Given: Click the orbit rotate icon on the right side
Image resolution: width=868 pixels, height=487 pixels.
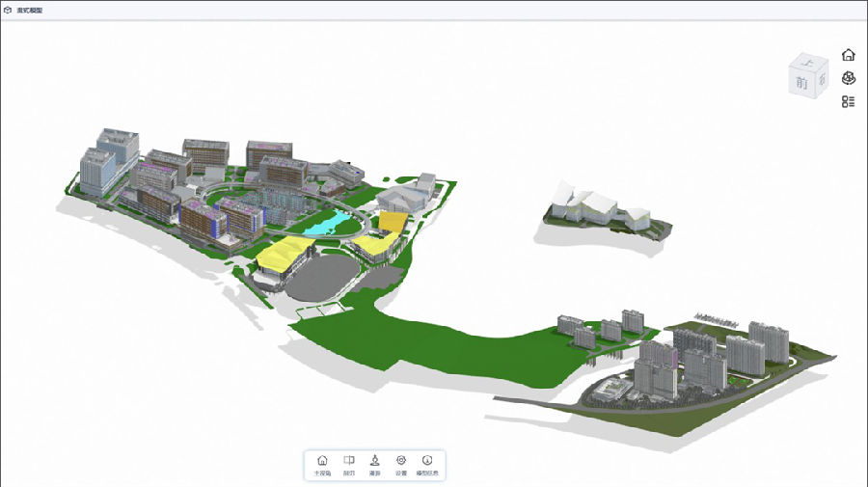Looking at the screenshot, I should 848,78.
